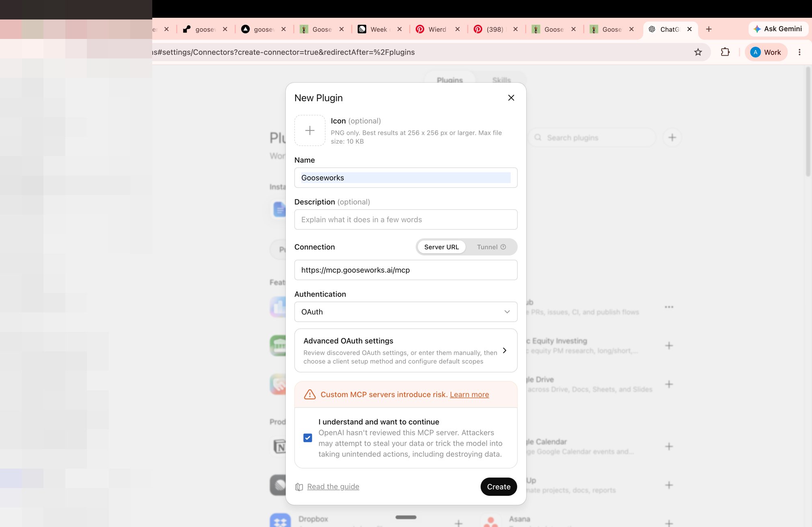812x527 pixels.
Task: Open the Work profile menu
Action: coord(766,52)
